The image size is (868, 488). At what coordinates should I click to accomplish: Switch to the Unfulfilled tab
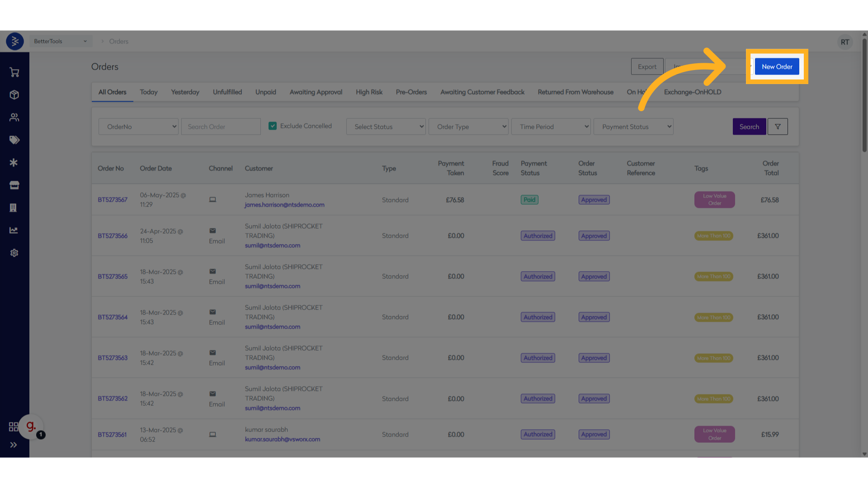pyautogui.click(x=227, y=92)
